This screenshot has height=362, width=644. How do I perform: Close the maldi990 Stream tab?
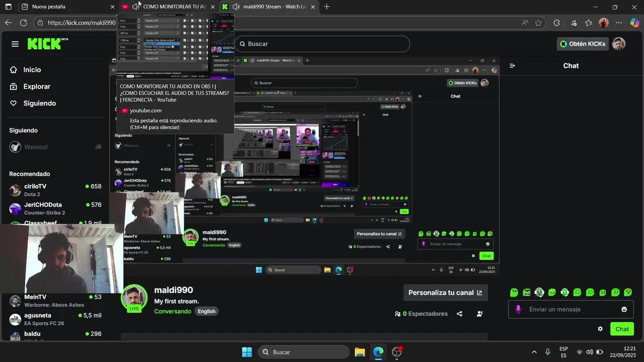[x=313, y=7]
